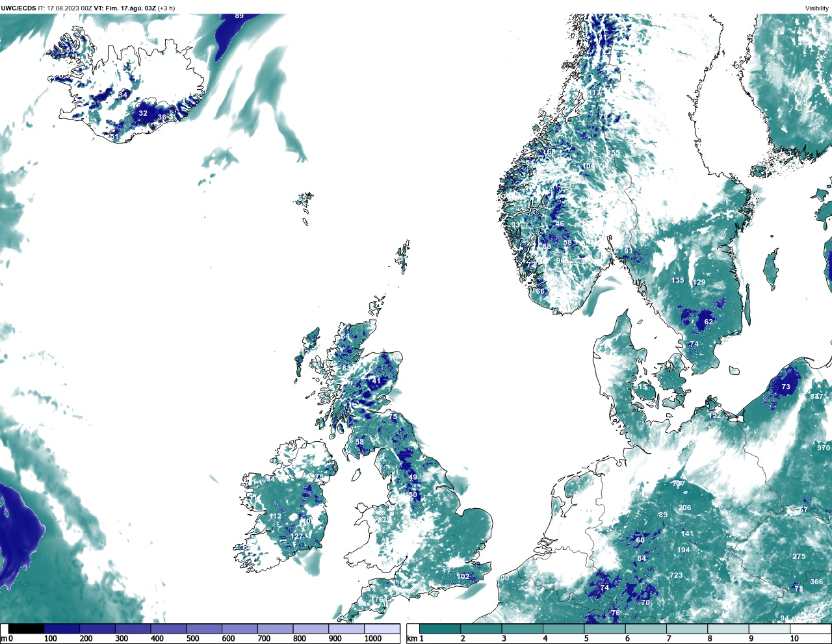Pick the 3–4 km legend swatch
The width and height of the screenshot is (832, 644).
click(x=523, y=629)
